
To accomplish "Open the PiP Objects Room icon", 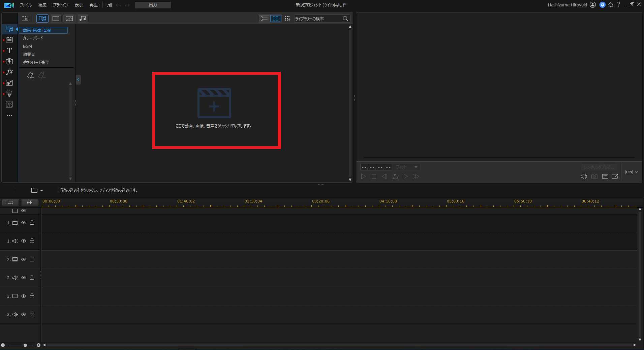I will tap(9, 83).
